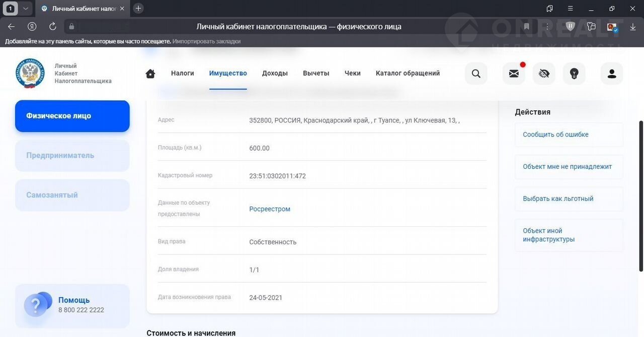Open Каталог обращений
Screen dimensions: 644x337
(408, 74)
